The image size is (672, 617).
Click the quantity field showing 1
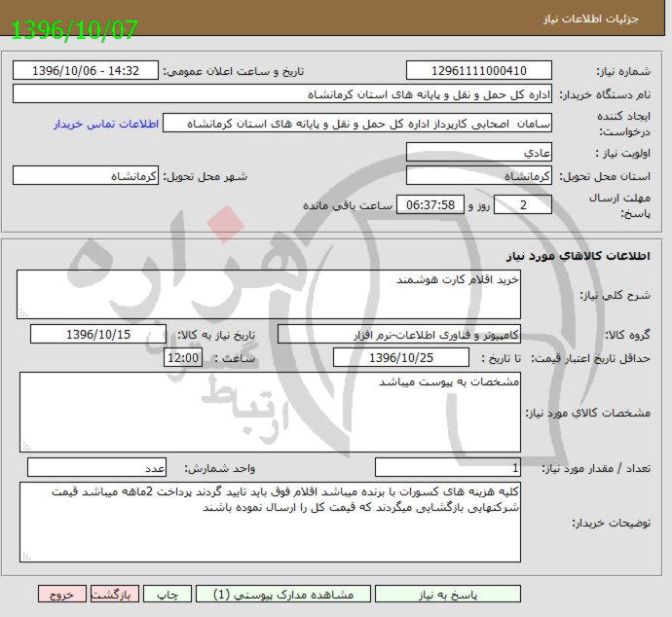coord(448,467)
